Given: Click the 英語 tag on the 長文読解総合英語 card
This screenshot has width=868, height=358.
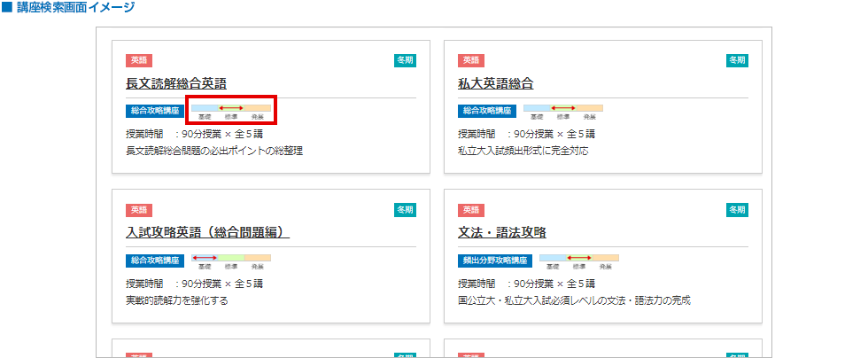Looking at the screenshot, I should coord(139,60).
